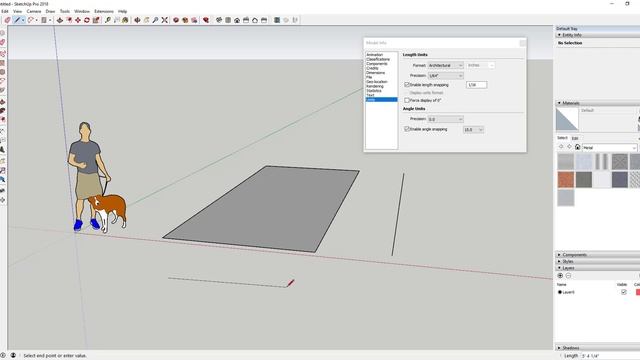
Task: Select Geo-location in Model Info list
Action: click(x=376, y=82)
